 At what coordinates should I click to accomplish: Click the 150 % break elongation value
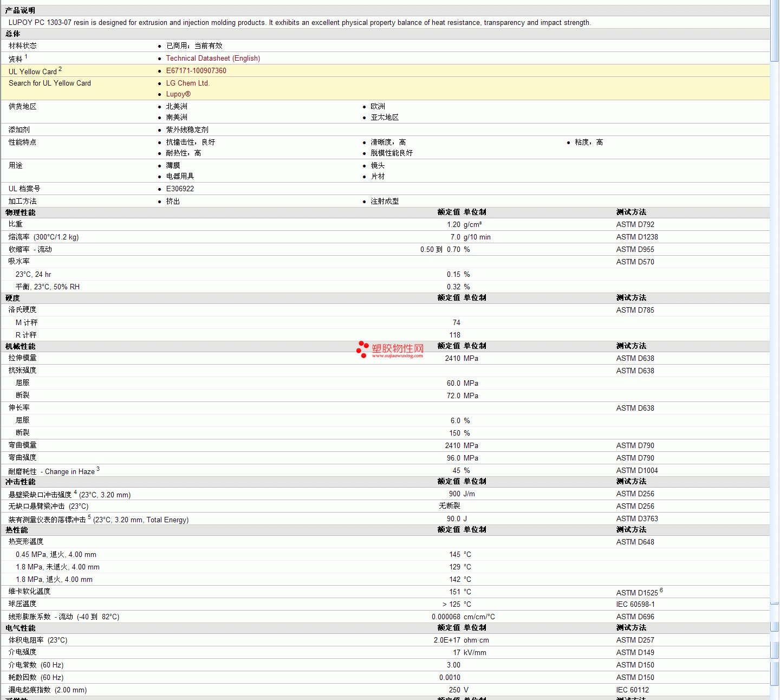[x=459, y=433]
